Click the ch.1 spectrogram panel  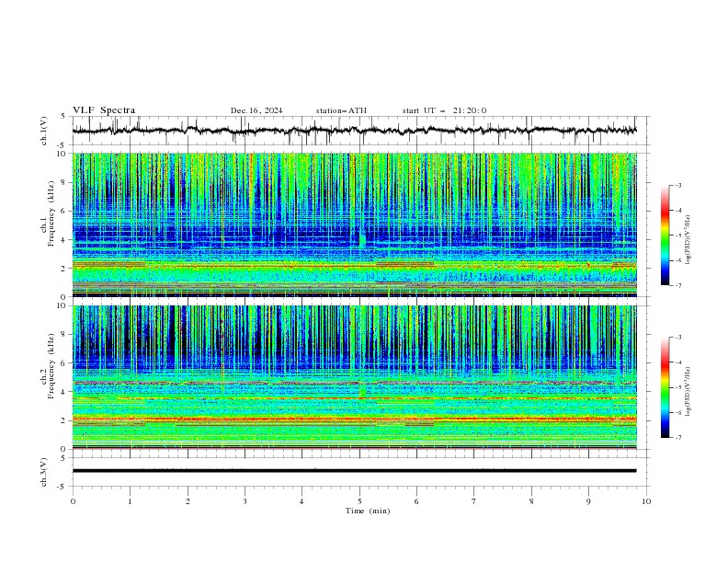355,224
